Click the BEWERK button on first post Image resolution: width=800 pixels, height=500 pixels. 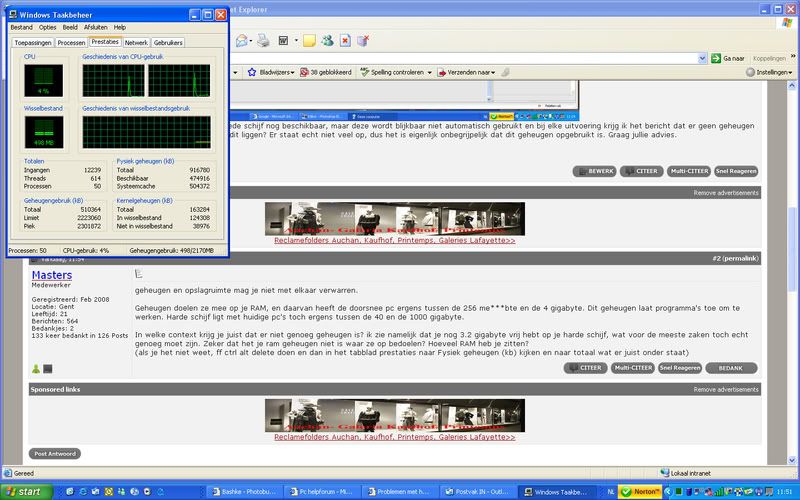[595, 171]
